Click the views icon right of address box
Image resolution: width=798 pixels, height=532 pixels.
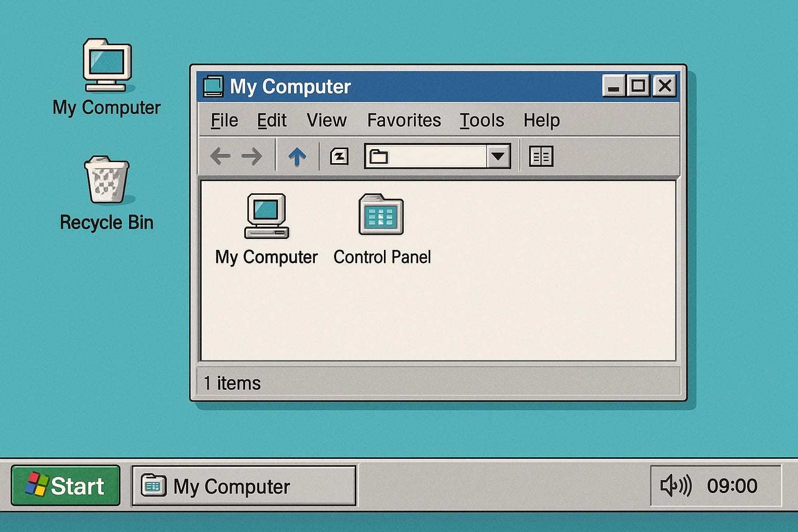click(x=541, y=156)
